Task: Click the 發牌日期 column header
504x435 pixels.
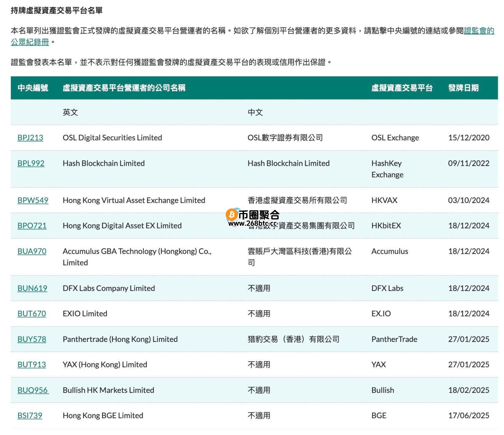Action: pos(464,88)
